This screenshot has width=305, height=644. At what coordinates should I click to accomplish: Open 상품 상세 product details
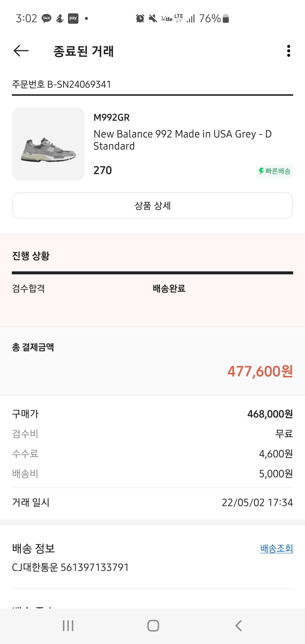coord(152,205)
